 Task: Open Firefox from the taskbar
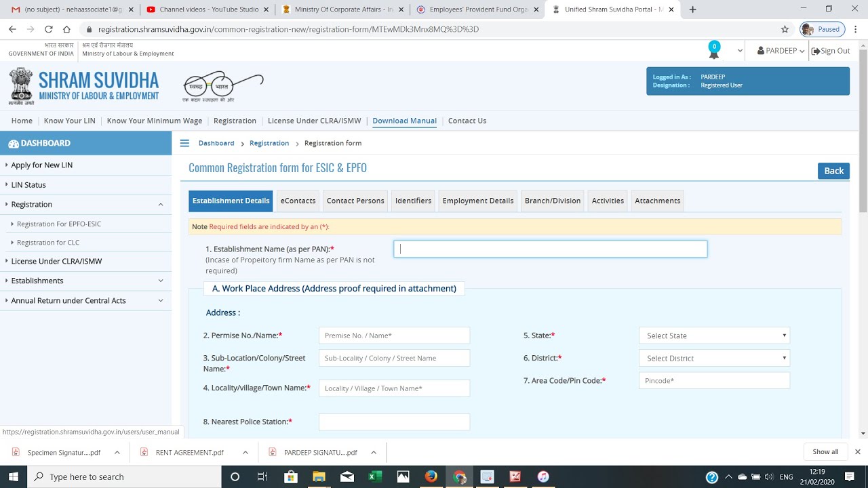[431, 476]
